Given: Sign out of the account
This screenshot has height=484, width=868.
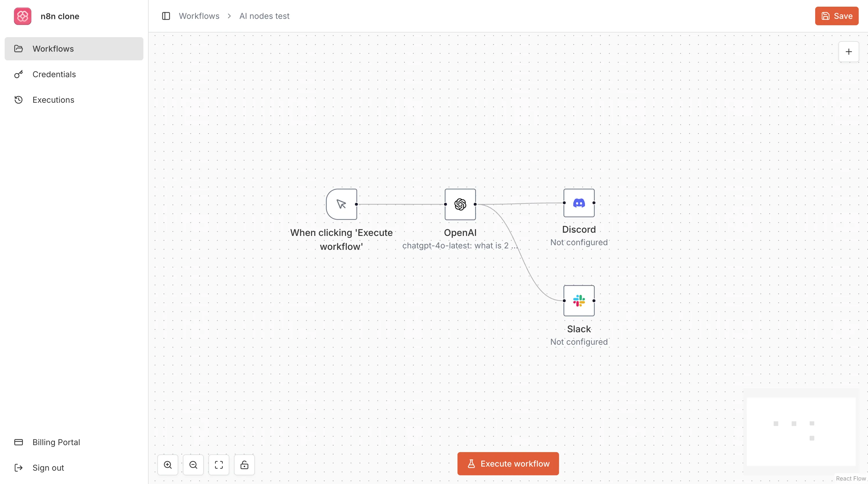Looking at the screenshot, I should click(48, 468).
